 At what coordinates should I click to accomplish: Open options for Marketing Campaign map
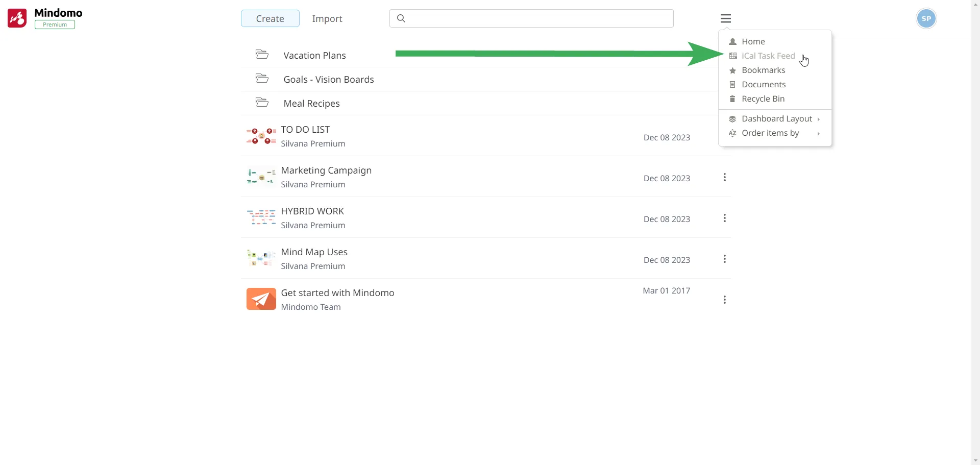click(x=724, y=178)
